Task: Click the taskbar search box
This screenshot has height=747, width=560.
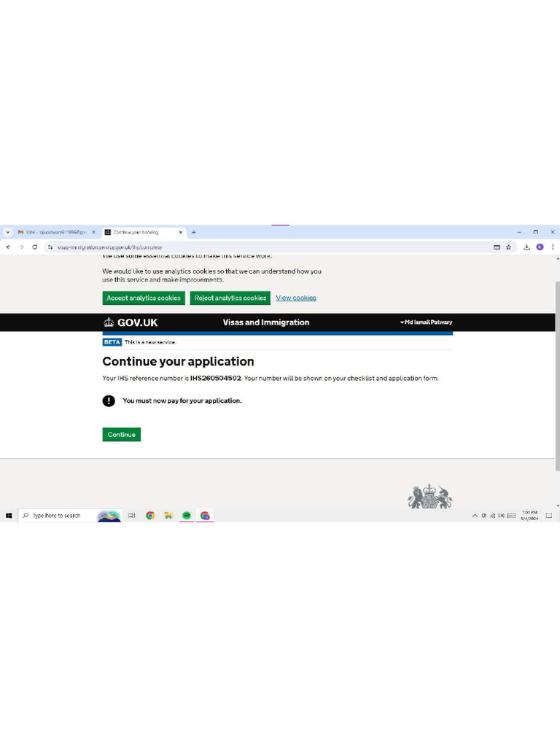Action: tap(70, 516)
